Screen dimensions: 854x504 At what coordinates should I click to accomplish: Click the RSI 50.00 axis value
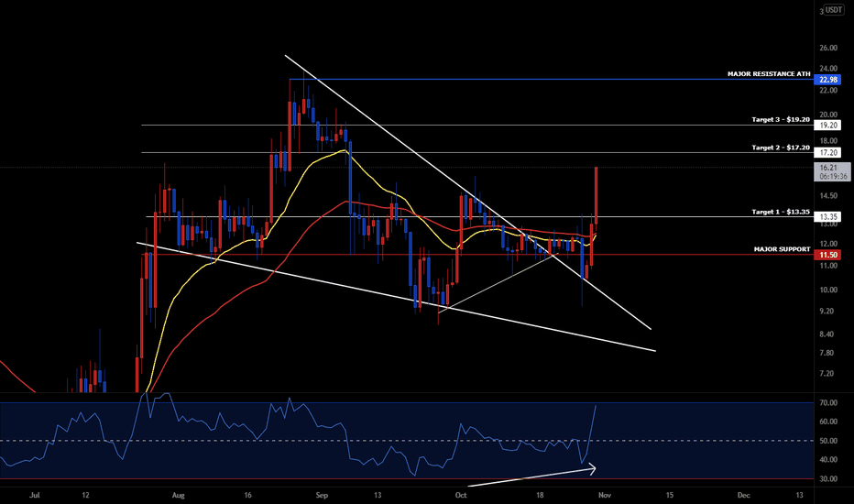[828, 441]
